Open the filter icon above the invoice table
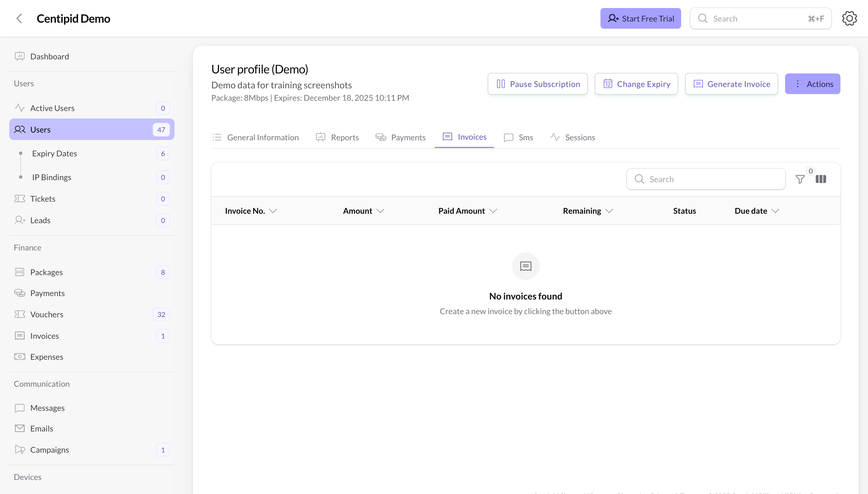Image resolution: width=868 pixels, height=494 pixels. pyautogui.click(x=800, y=179)
